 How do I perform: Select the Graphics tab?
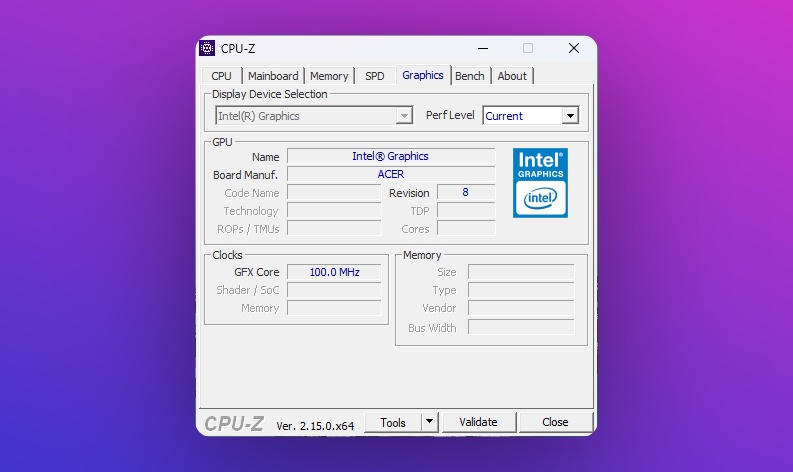[x=423, y=75]
